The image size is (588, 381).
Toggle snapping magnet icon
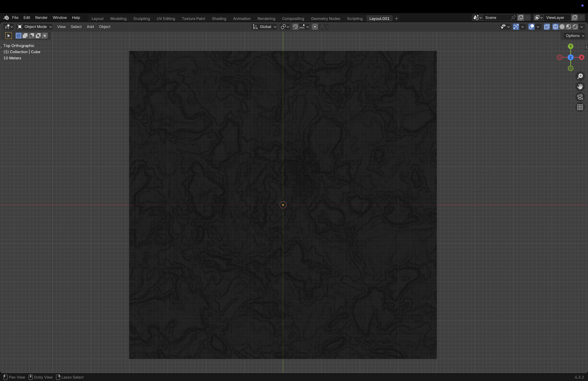pyautogui.click(x=295, y=27)
